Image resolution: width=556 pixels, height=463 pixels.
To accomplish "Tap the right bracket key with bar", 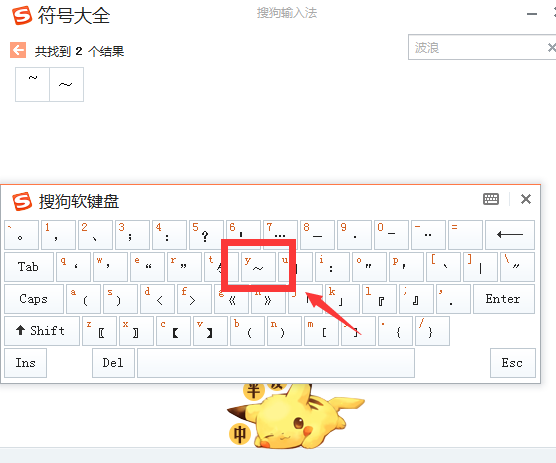I will pyautogui.click(x=480, y=267).
